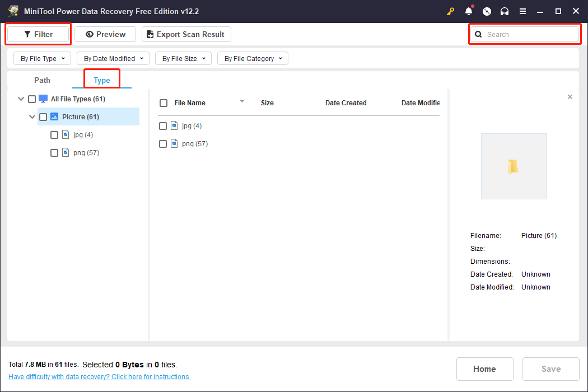Image resolution: width=588 pixels, height=392 pixels.
Task: Click the File Name sort arrow
Action: pos(242,101)
